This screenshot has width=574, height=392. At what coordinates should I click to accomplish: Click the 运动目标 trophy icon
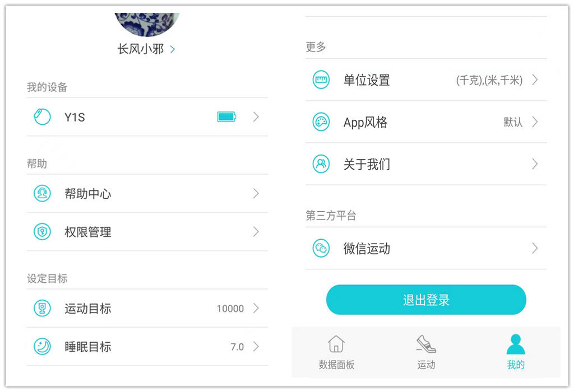click(41, 309)
